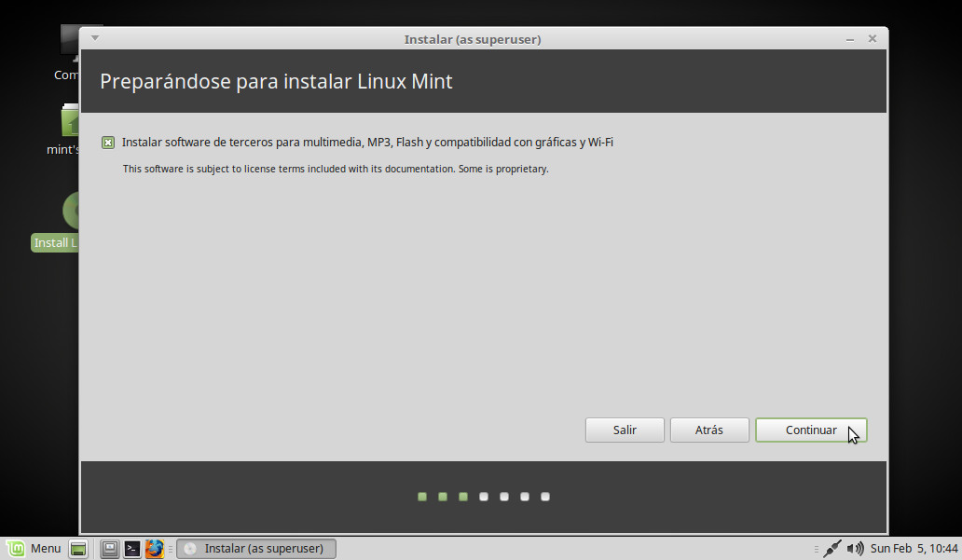Click the window list icon next to terminal
962x560 pixels.
109,548
